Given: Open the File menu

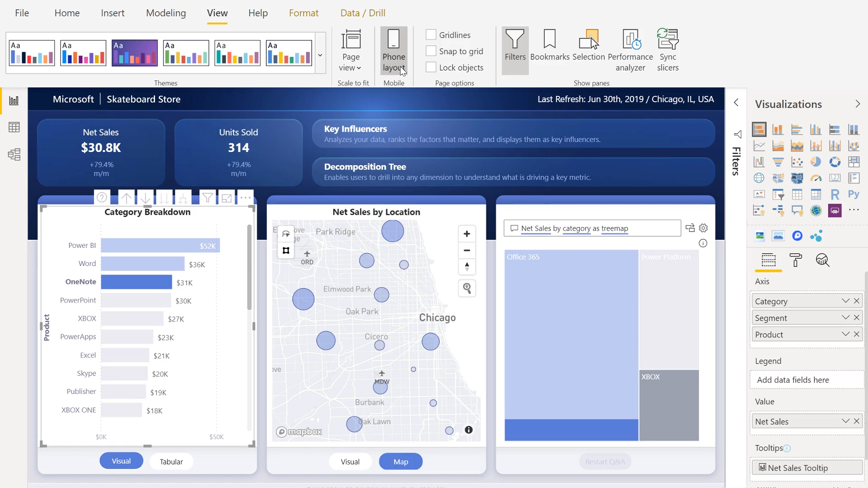Looking at the screenshot, I should (x=22, y=13).
